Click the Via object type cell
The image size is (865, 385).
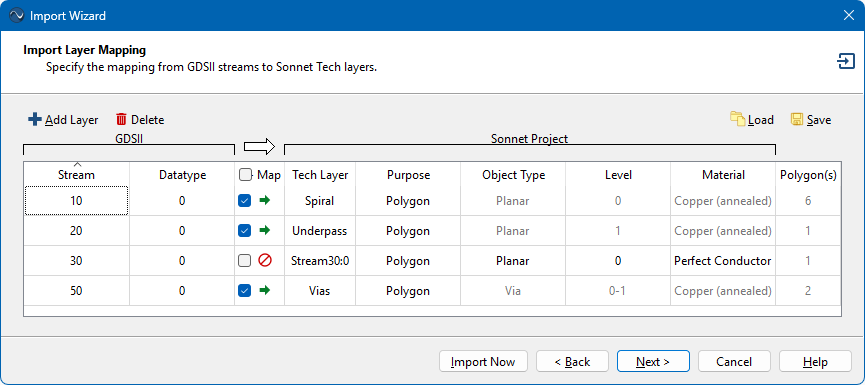point(513,291)
